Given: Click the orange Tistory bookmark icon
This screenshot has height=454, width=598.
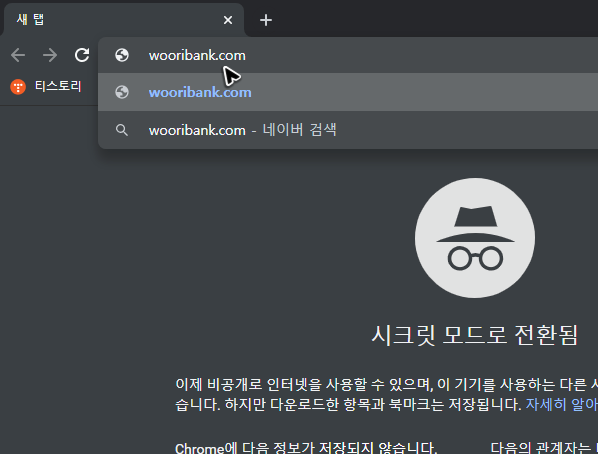Looking at the screenshot, I should tap(18, 87).
